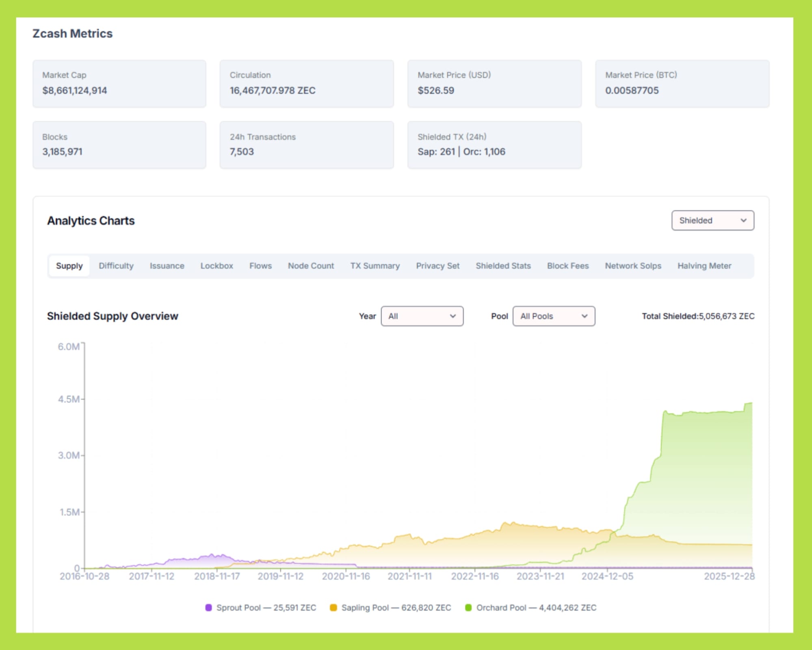This screenshot has width=812, height=650.
Task: Click the Supply tab
Action: point(69,266)
